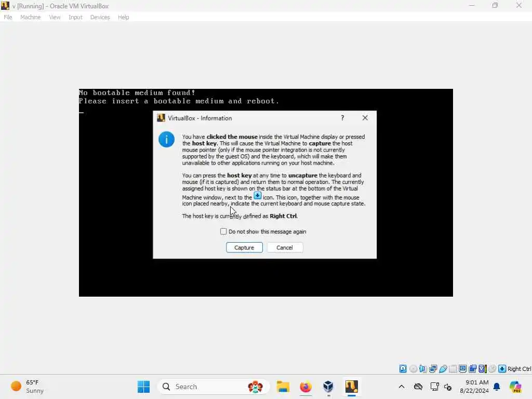The height and width of the screenshot is (399, 532).
Task: Click the Capture button
Action: pos(244,247)
